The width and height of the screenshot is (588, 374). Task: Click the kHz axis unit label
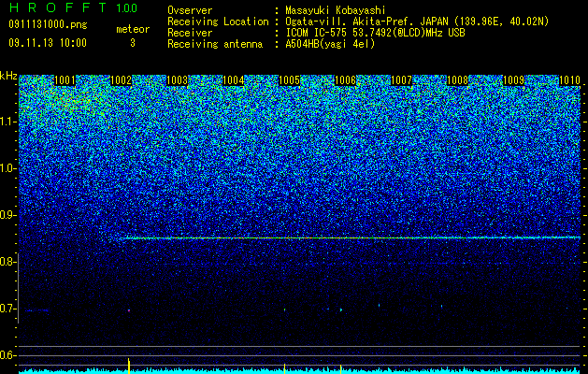pos(8,76)
